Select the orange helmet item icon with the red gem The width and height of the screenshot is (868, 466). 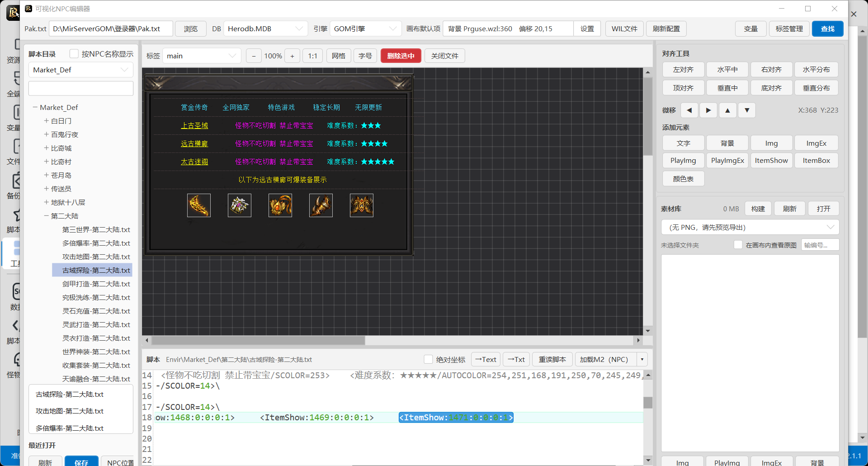pyautogui.click(x=280, y=205)
